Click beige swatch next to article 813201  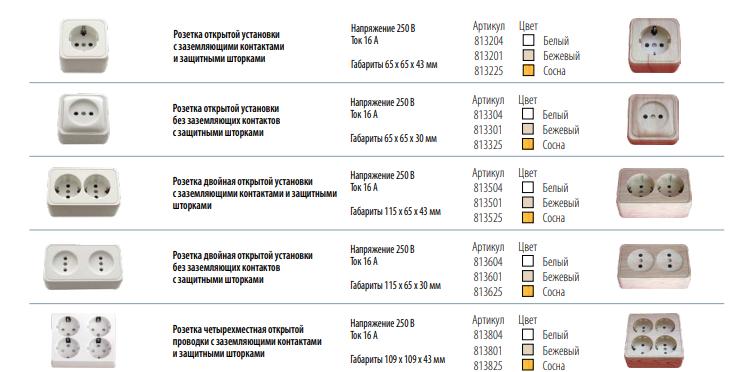tap(528, 55)
